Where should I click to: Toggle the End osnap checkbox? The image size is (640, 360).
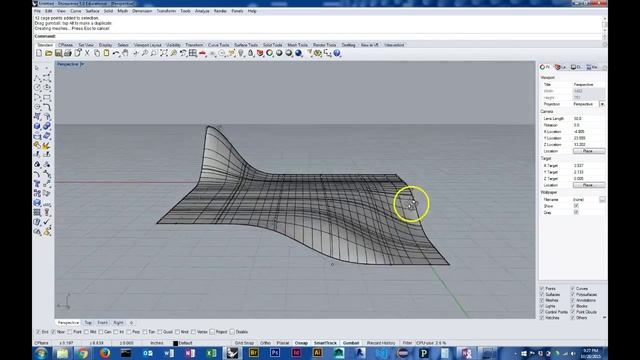[38, 332]
